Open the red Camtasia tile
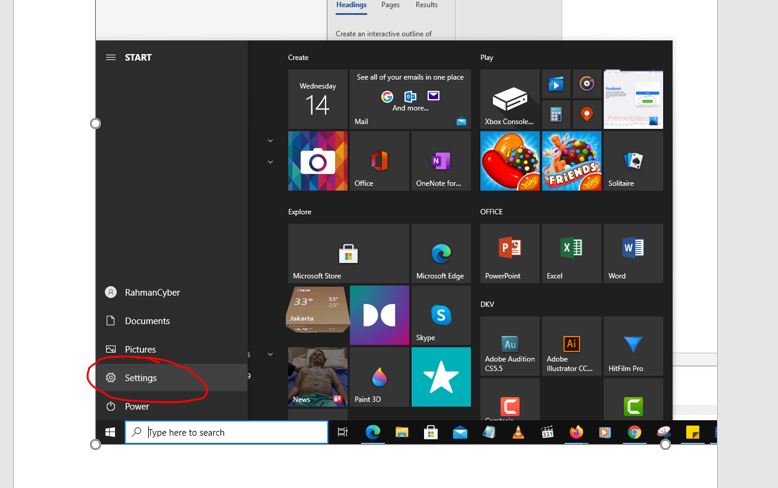Image resolution: width=778 pixels, height=488 pixels. pyautogui.click(x=510, y=400)
